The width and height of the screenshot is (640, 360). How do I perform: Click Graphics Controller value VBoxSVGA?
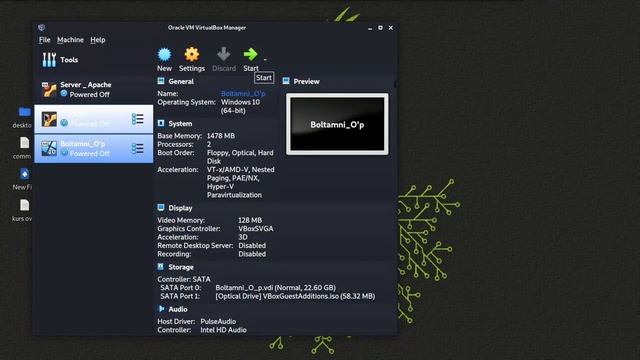coord(256,229)
